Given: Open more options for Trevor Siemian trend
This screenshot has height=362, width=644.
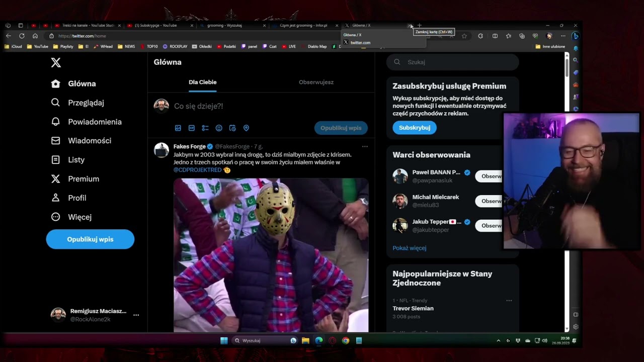Looking at the screenshot, I should pos(509,301).
